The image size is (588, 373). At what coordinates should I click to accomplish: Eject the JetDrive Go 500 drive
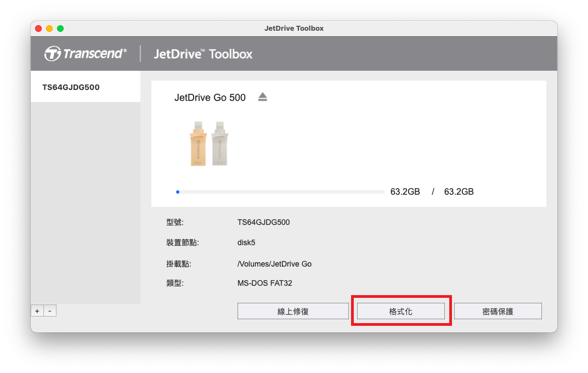coord(263,97)
